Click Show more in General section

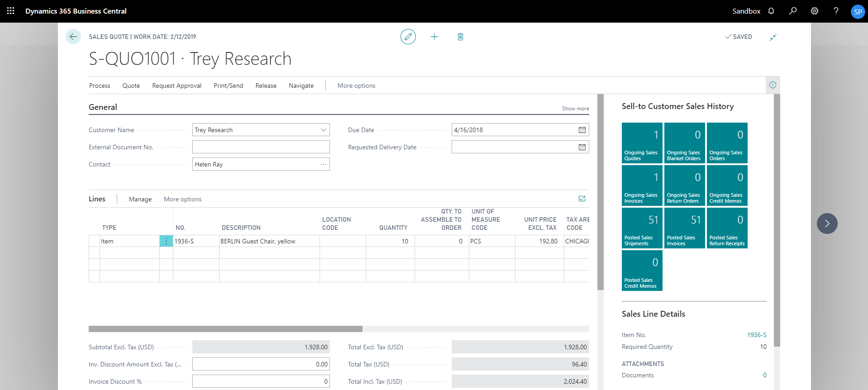(575, 109)
